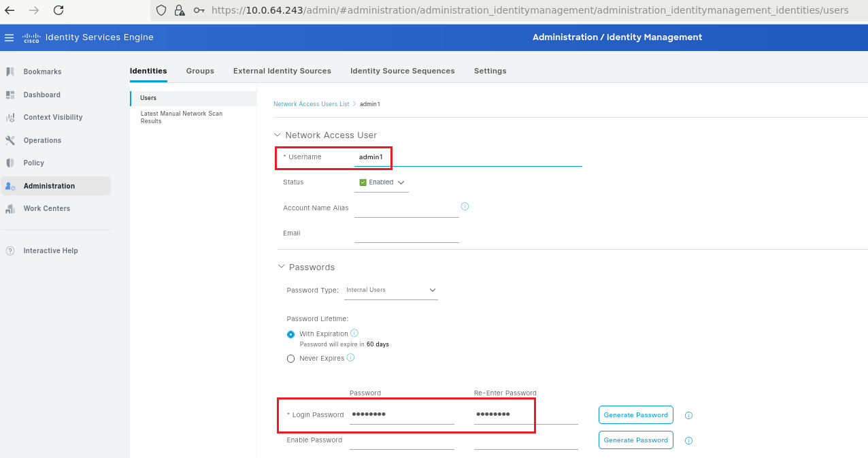Click the Work Centers sidebar icon
The image size is (868, 458).
tap(10, 208)
